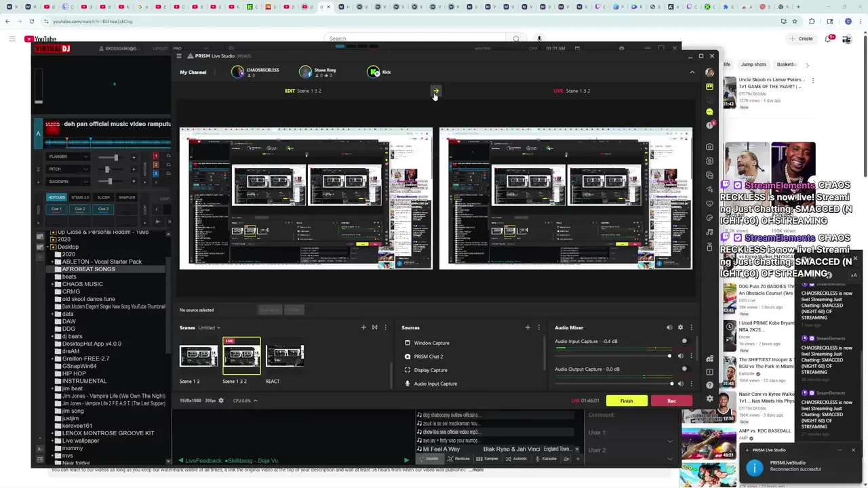Select the CHAOSRECKLESS channel avatar
The width and height of the screenshot is (868, 488).
(237, 72)
